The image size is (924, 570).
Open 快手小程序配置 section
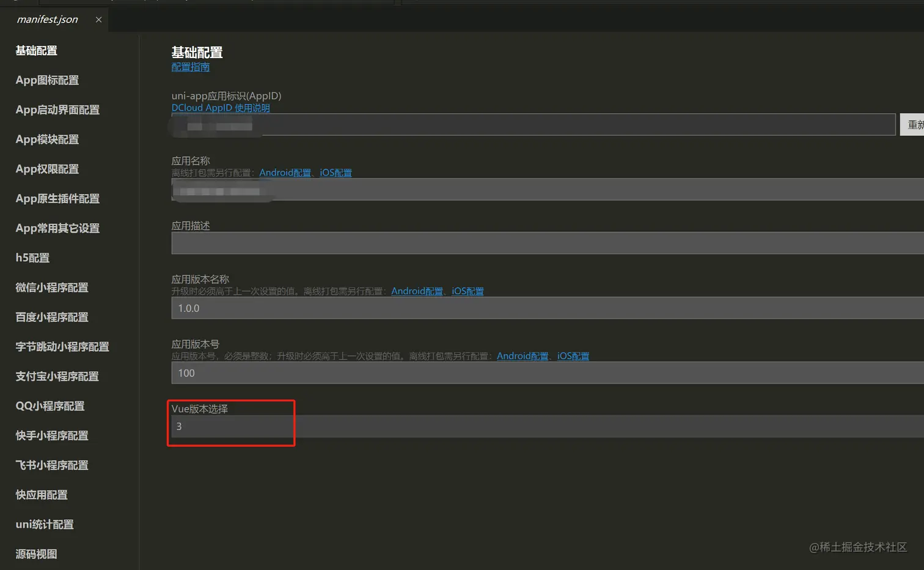[x=52, y=435]
